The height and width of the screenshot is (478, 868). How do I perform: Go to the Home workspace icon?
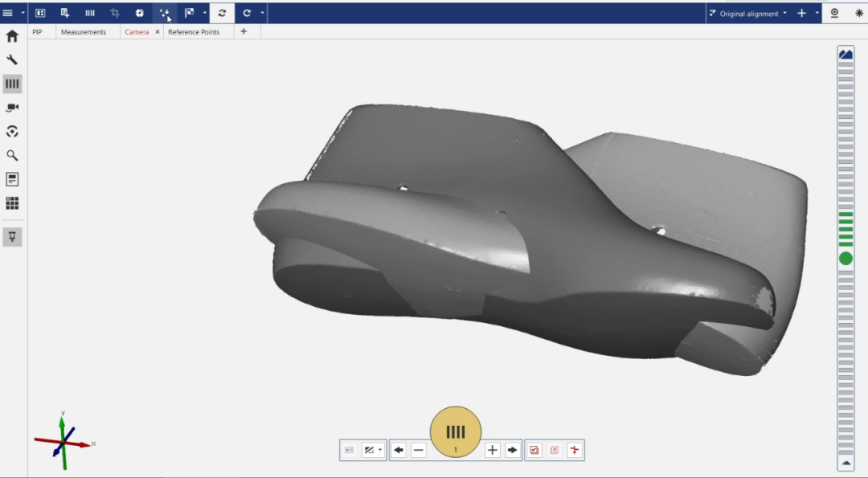click(12, 36)
